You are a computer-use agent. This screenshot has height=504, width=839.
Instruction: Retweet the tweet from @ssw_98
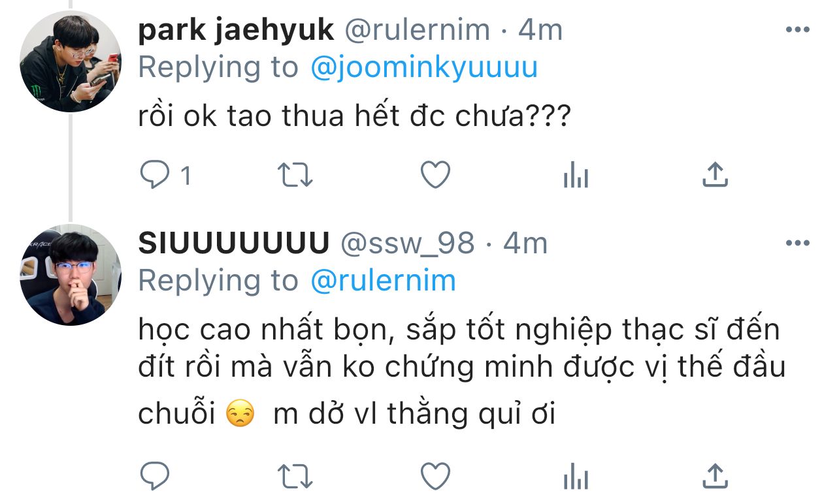295,476
